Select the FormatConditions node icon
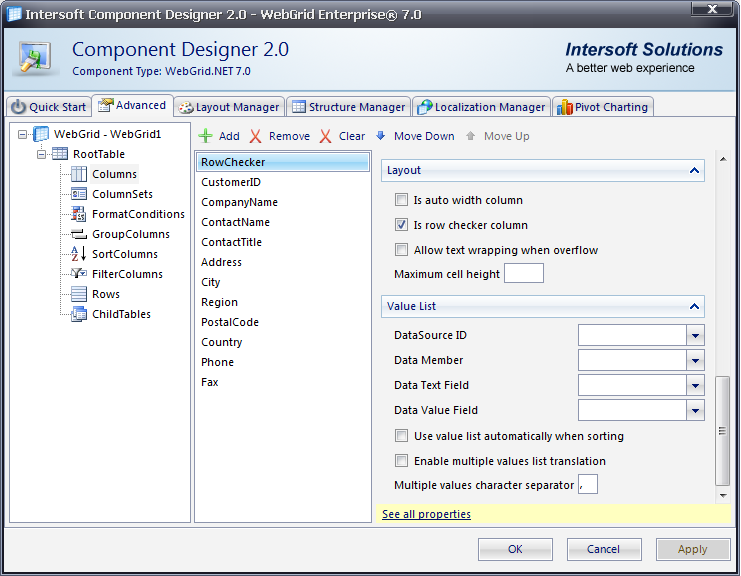The image size is (741, 576). click(79, 214)
